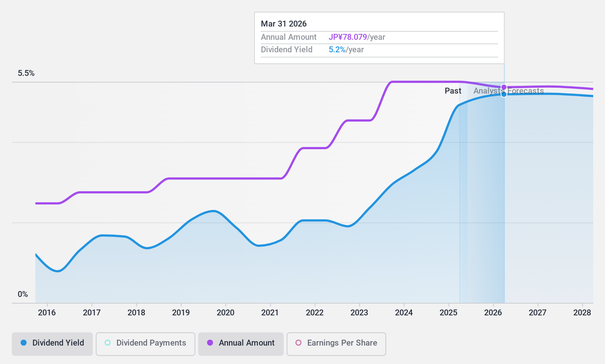Click the 2023 x-axis label

point(359,313)
